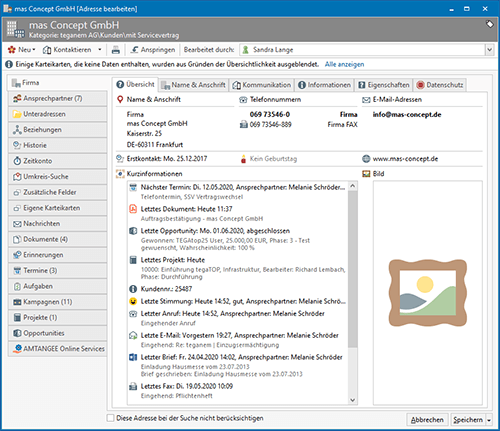Open the Historie sidebar entry
500x431 pixels.
(57, 145)
